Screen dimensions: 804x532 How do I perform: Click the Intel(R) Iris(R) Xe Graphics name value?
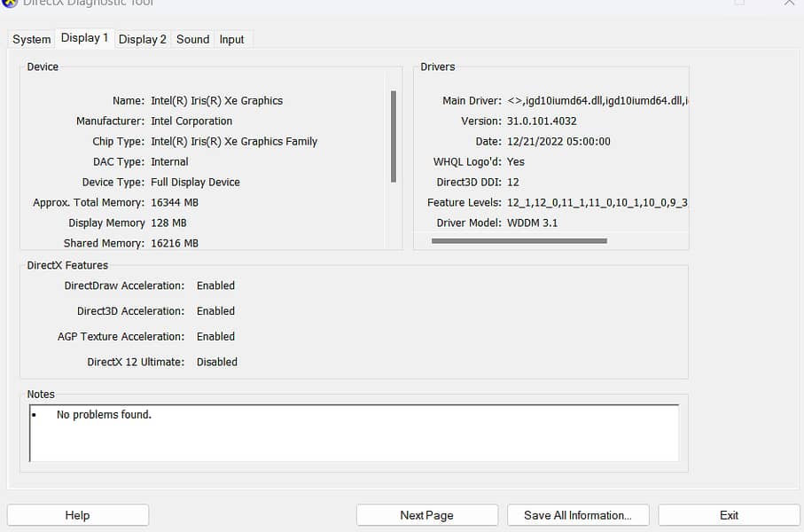(x=217, y=101)
